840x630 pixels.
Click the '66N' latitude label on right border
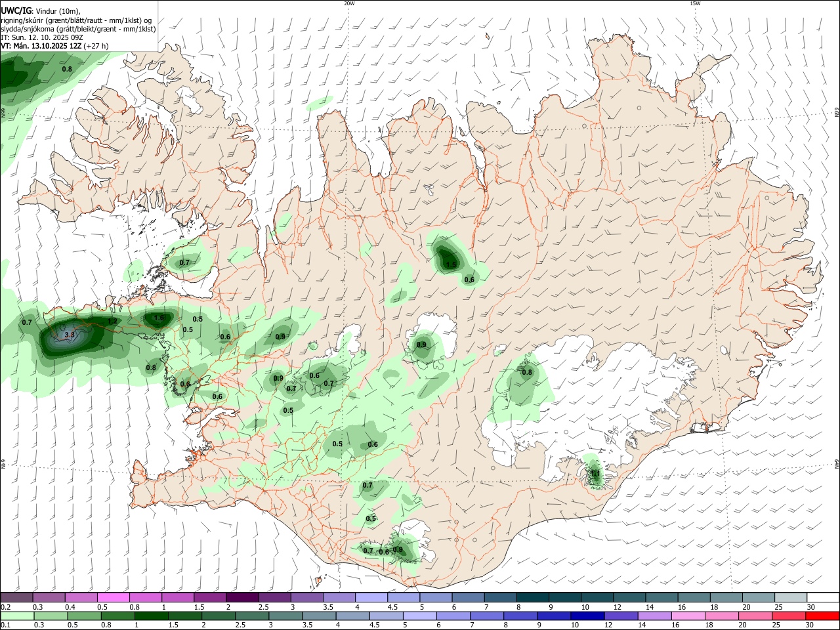pos(836,113)
